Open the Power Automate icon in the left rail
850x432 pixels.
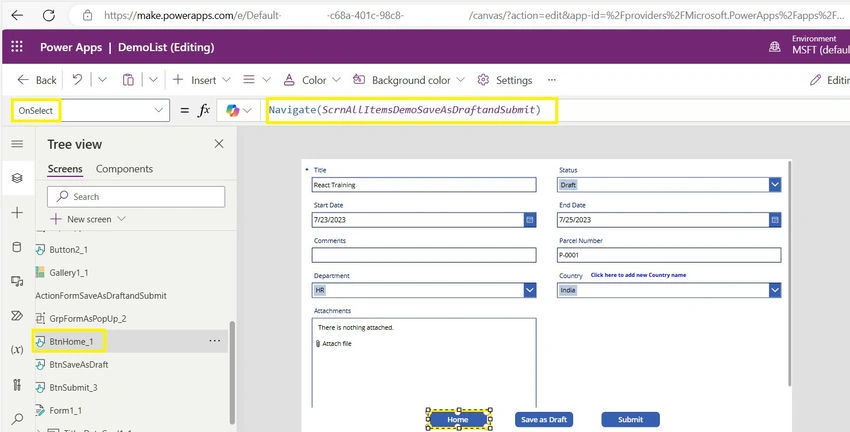(x=17, y=315)
